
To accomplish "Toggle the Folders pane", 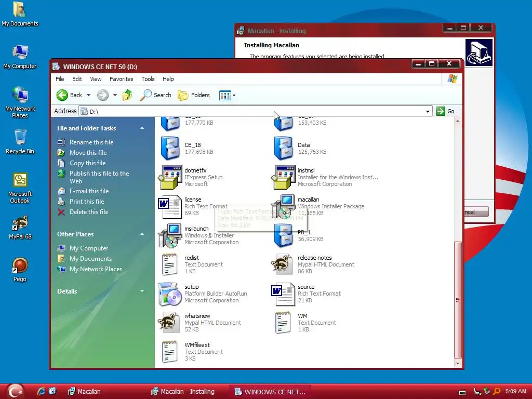I will click(194, 95).
